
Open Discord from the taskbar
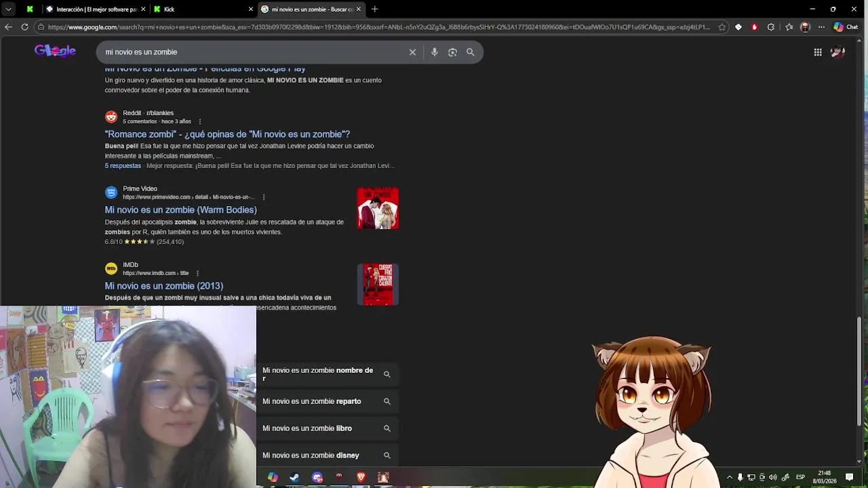click(x=317, y=477)
